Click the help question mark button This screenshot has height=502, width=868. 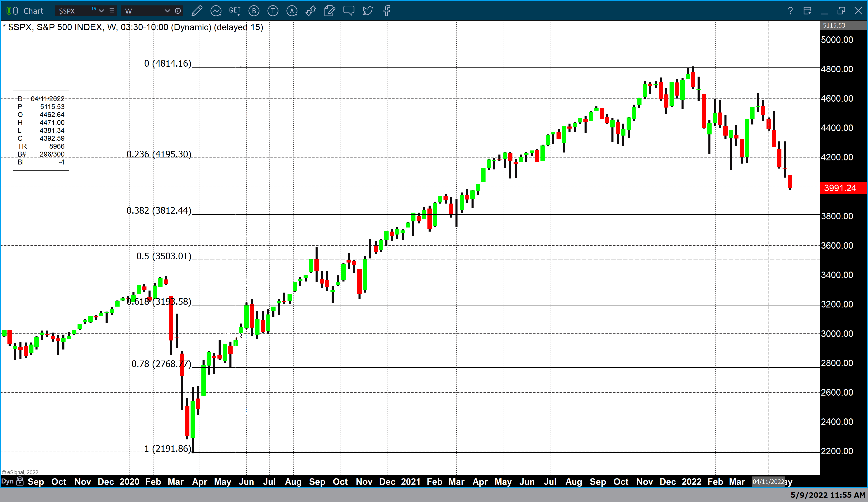[x=790, y=11]
